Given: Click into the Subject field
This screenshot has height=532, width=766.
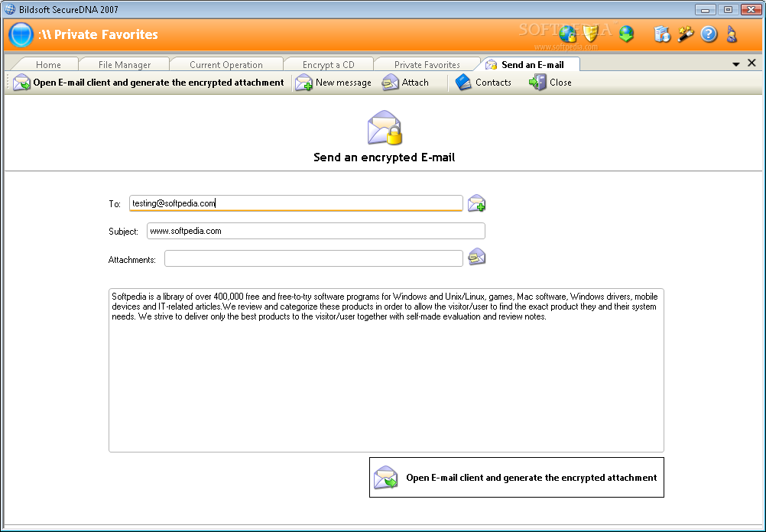Looking at the screenshot, I should tap(316, 231).
